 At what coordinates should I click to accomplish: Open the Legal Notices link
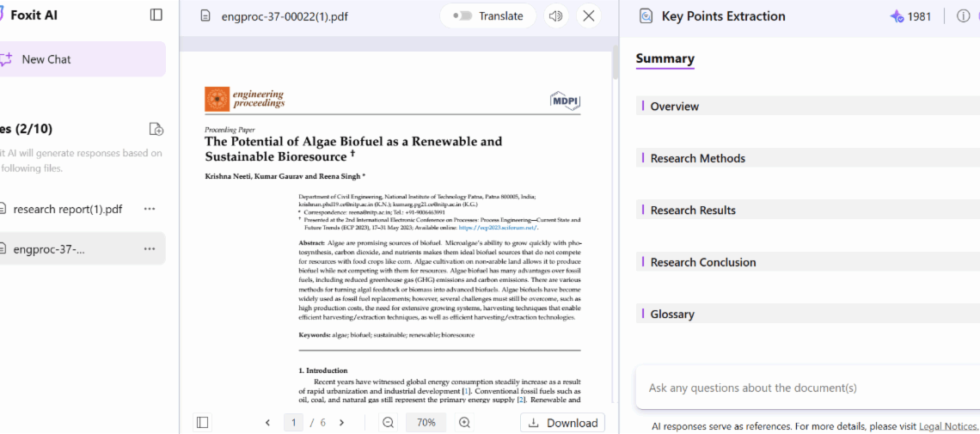948,425
